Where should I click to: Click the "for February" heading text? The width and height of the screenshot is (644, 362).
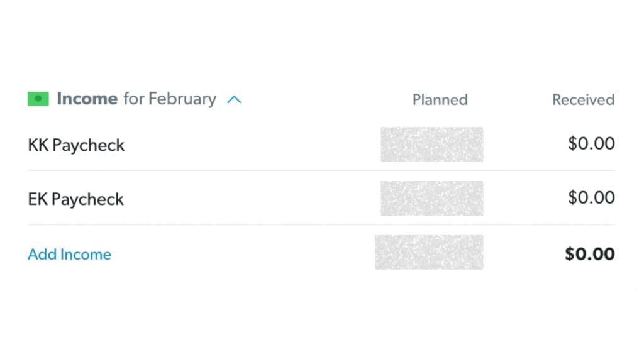[169, 99]
